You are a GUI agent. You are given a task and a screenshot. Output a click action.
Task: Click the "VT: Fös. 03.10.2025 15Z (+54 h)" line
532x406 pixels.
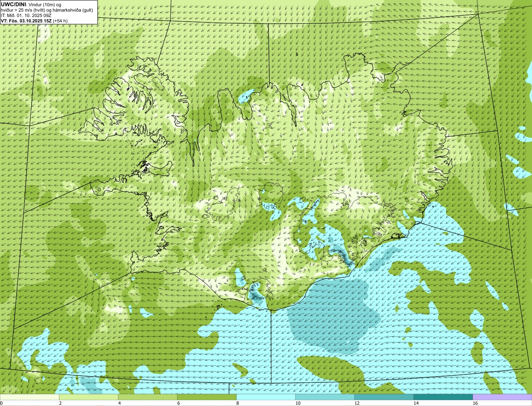click(34, 21)
